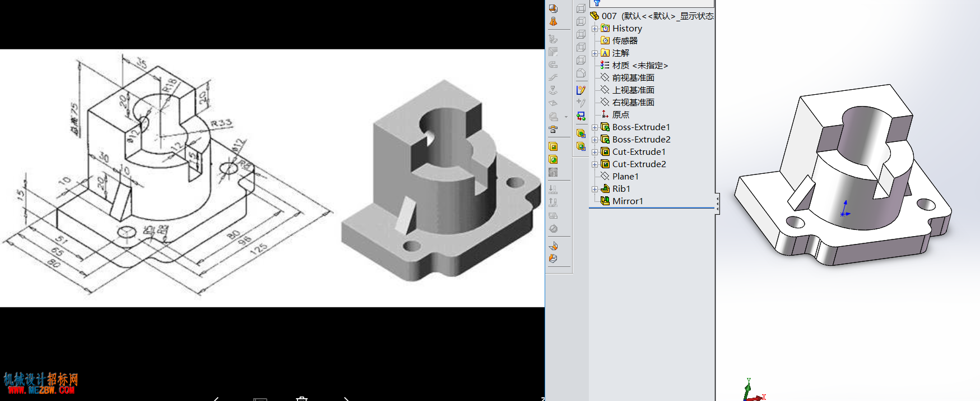Select the Mirror1 feature

[622, 201]
